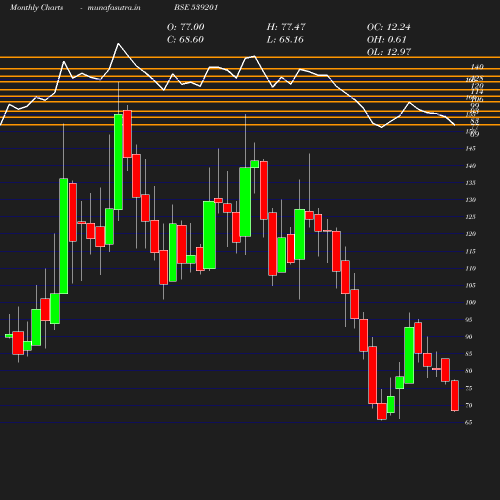Click the 85 price axis label
Viewport: 500px width, 500px height.
coord(468,354)
